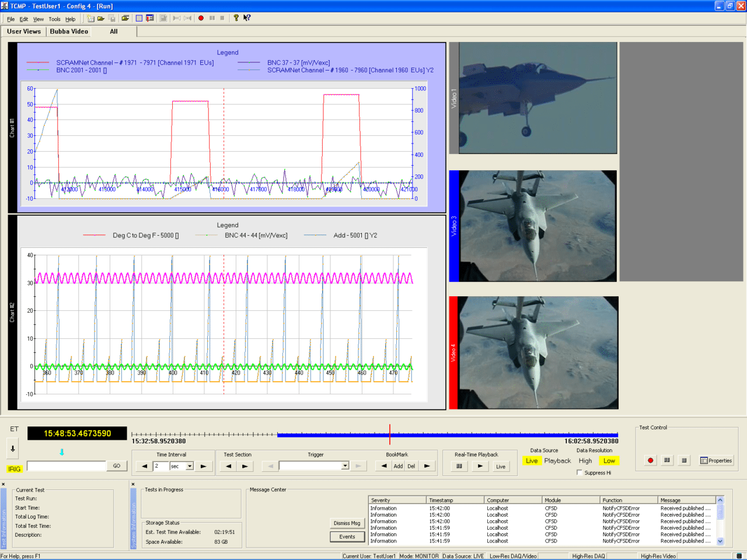Open the Help menu
The height and width of the screenshot is (560, 747).
(x=70, y=19)
